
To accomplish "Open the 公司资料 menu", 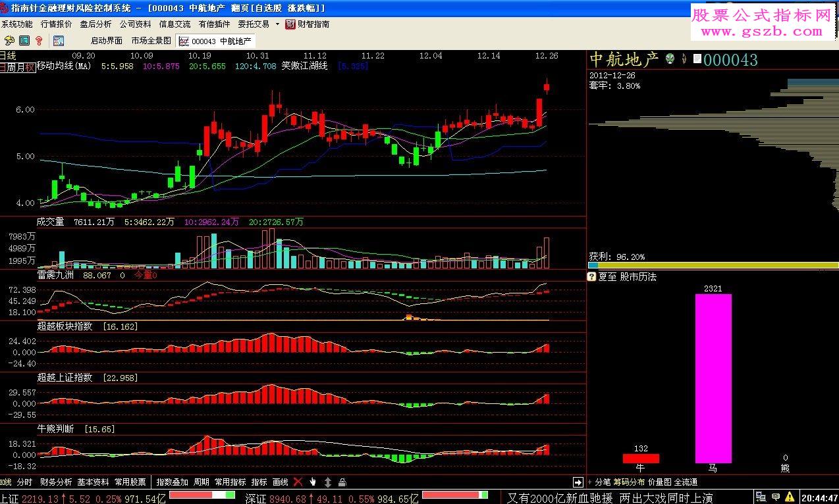I will click(x=136, y=24).
